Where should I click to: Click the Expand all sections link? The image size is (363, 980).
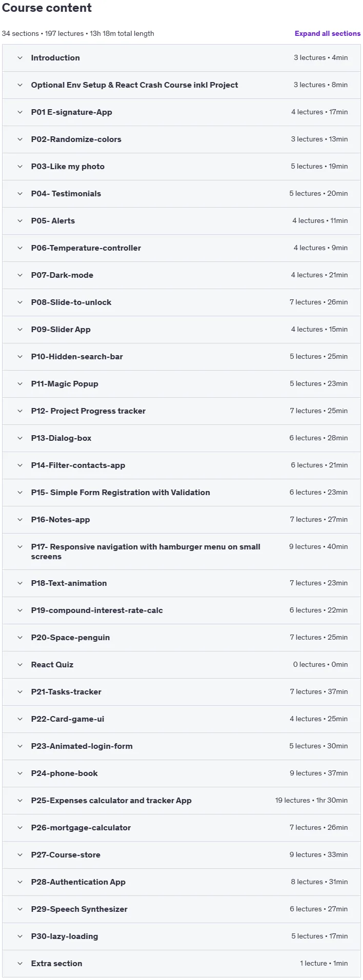coord(327,33)
